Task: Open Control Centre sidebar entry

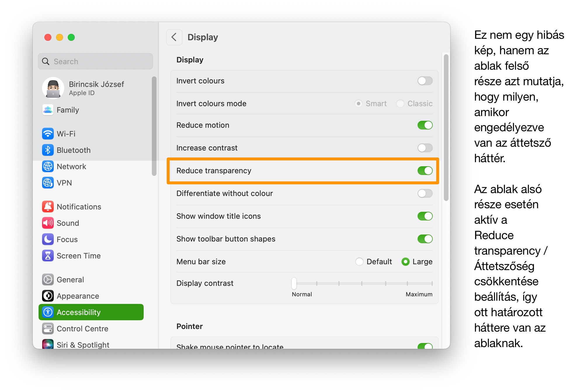Action: pos(82,329)
